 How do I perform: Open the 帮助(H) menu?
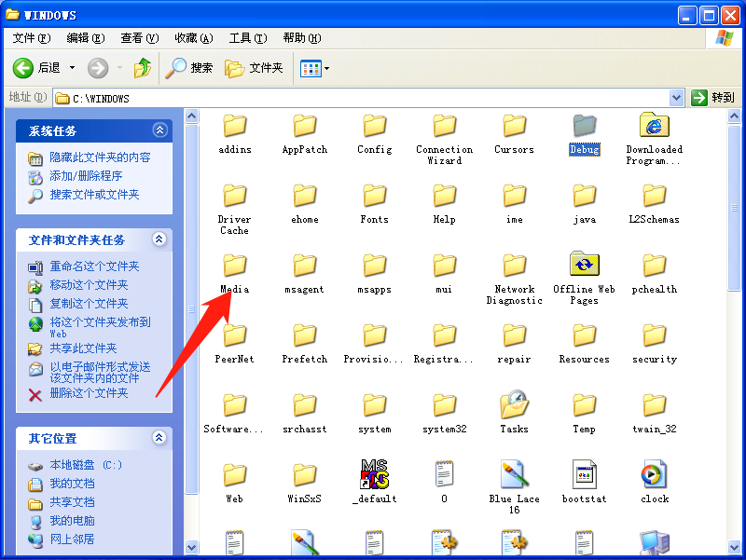pyautogui.click(x=302, y=38)
